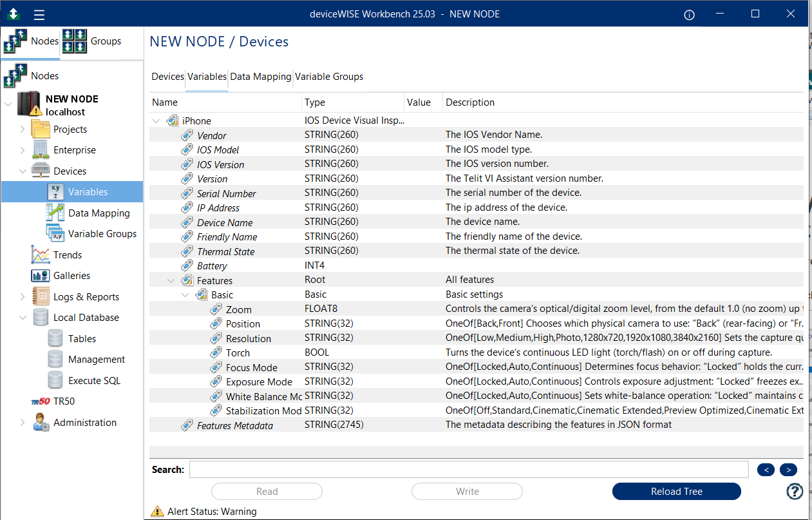
Task: Click into the Search input field
Action: tap(469, 470)
